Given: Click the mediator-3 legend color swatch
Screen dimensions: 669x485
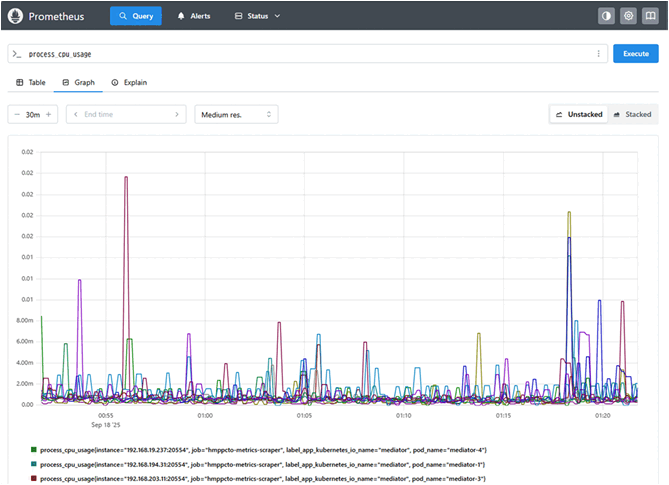Looking at the screenshot, I should click(x=33, y=479).
